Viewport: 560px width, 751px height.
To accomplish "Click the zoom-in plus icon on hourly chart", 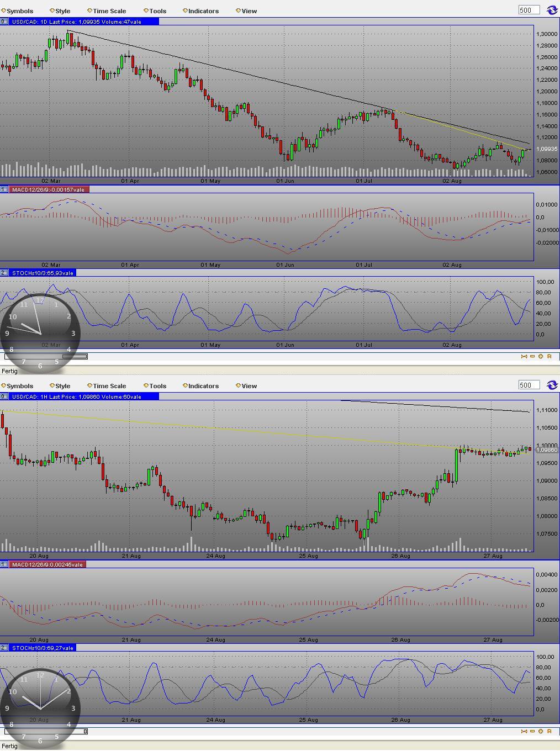I will [541, 731].
